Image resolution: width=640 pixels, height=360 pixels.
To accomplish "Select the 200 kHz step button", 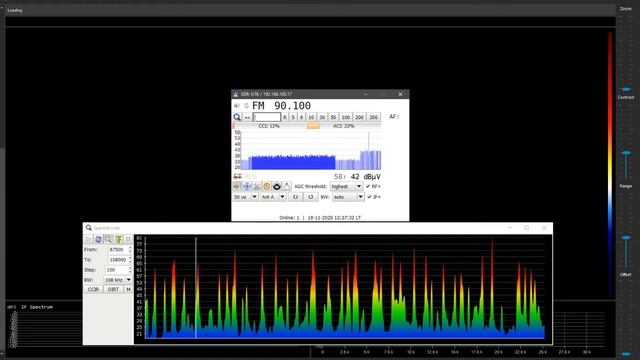I will pos(359,117).
